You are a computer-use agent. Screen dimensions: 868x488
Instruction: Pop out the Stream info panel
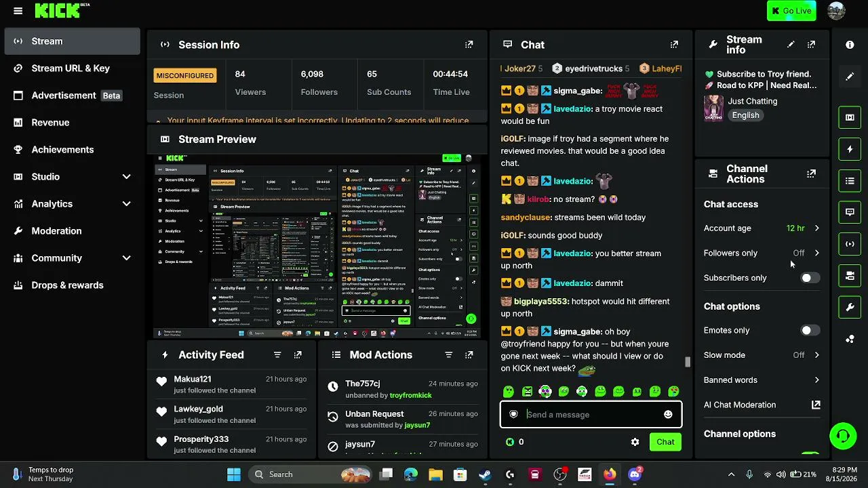[811, 45]
